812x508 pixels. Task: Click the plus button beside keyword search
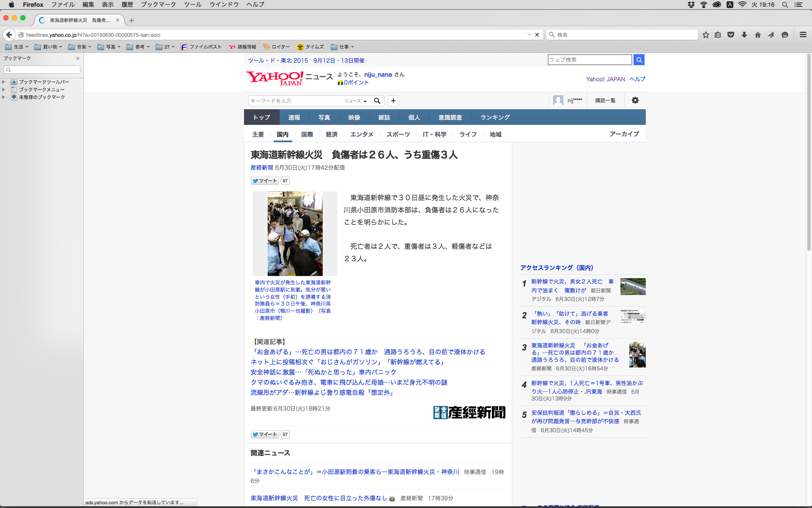pyautogui.click(x=393, y=101)
